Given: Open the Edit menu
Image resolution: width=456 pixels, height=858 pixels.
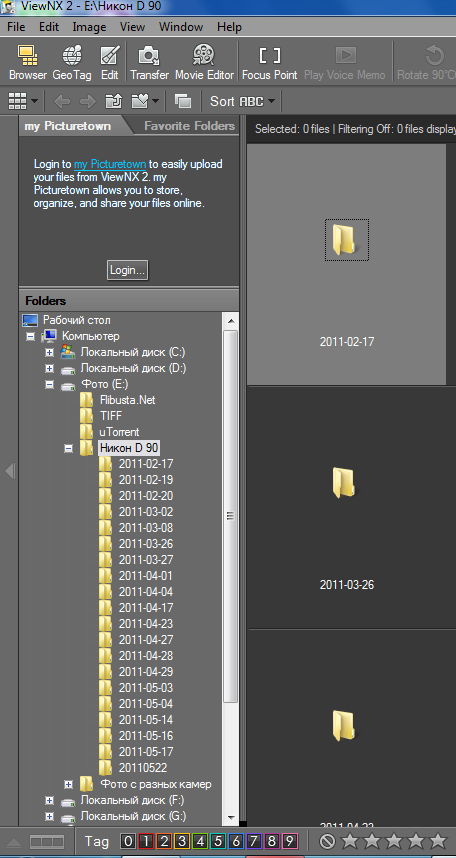Looking at the screenshot, I should 49,27.
